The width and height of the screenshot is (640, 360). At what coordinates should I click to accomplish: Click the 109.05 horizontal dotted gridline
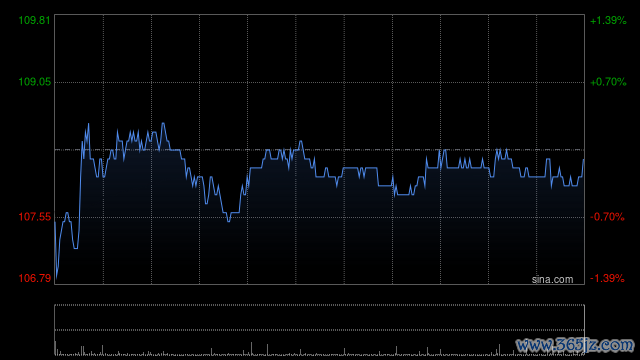click(320, 82)
